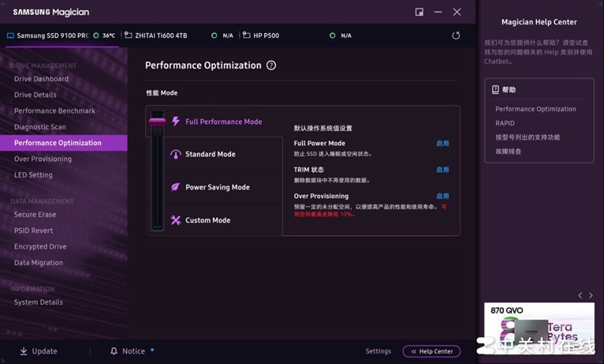
Task: Click the Notice bell icon
Action: 114,351
